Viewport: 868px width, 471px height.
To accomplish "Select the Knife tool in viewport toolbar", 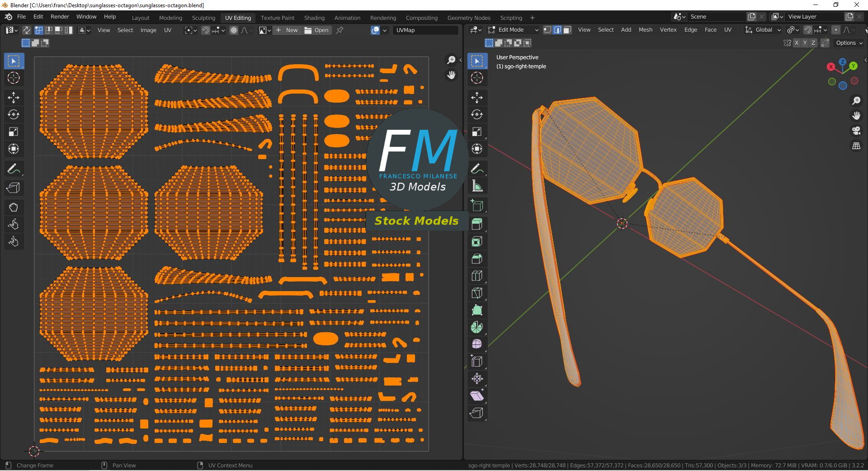I will 476,293.
